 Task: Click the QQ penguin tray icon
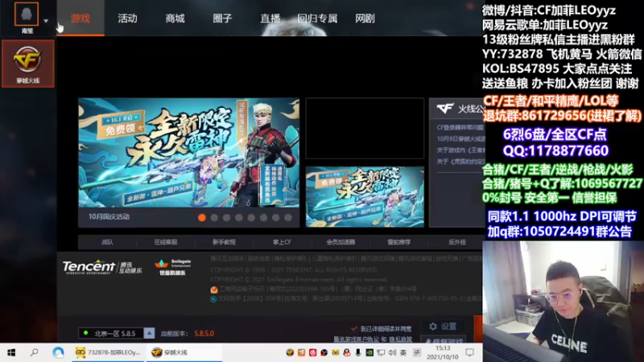(347, 352)
